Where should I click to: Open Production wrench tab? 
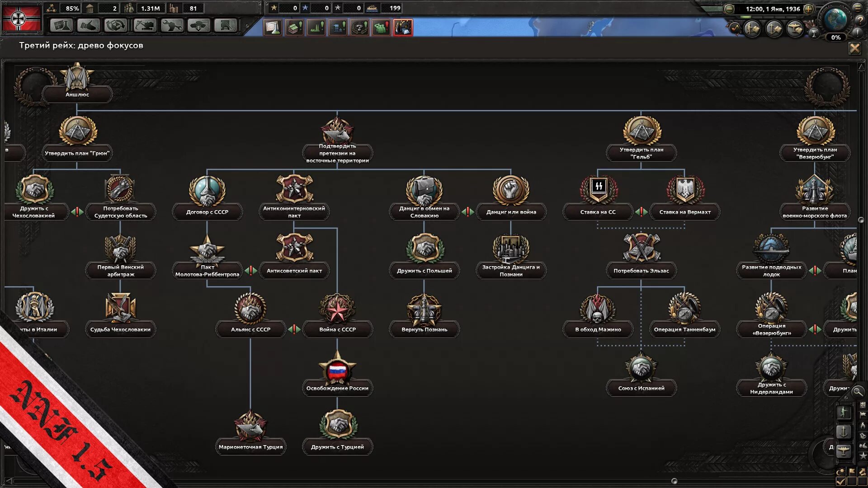172,25
